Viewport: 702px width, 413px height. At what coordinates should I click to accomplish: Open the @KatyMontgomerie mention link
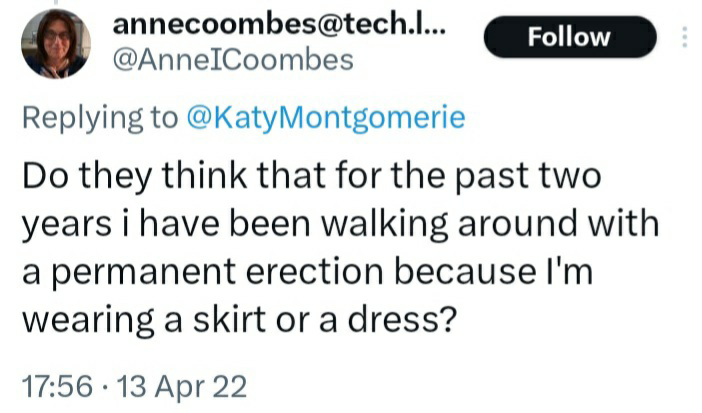point(326,118)
